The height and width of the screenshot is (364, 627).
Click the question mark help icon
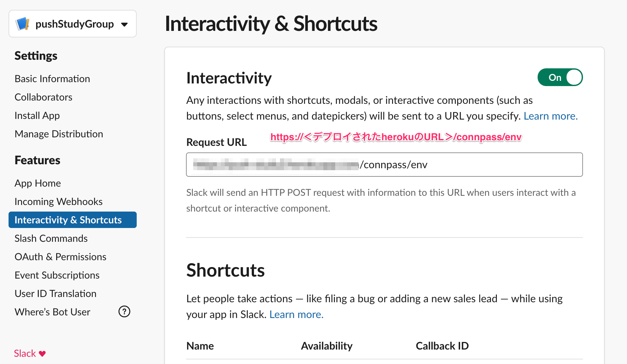pyautogui.click(x=124, y=311)
